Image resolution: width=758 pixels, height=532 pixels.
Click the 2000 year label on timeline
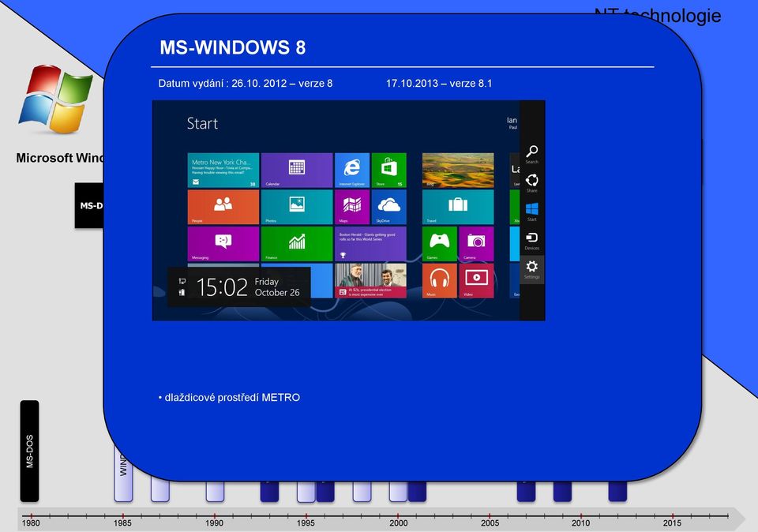pyautogui.click(x=398, y=523)
